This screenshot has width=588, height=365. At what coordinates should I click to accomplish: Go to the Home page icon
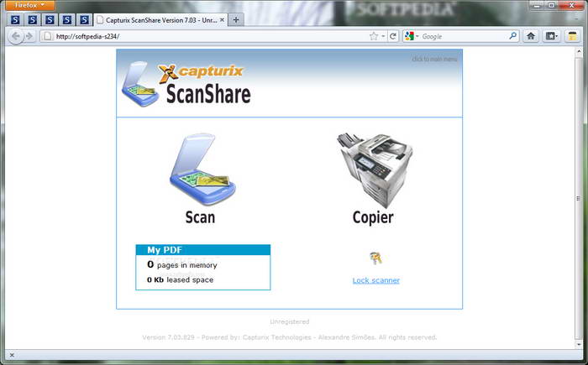pos(531,36)
